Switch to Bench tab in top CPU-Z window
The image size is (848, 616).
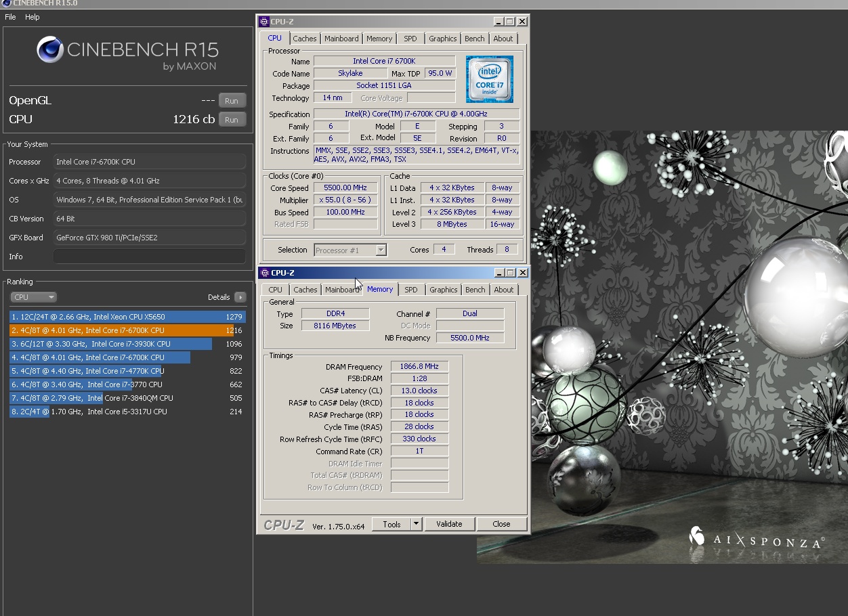(475, 39)
